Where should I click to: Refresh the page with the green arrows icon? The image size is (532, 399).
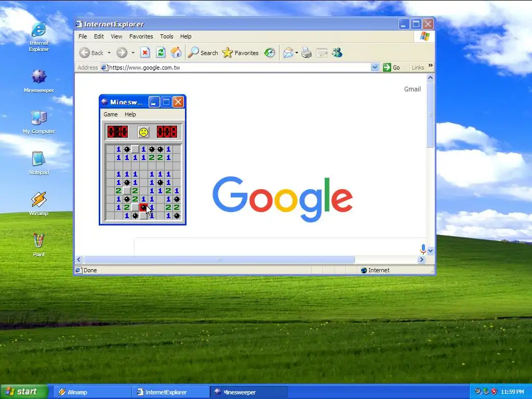[x=161, y=52]
